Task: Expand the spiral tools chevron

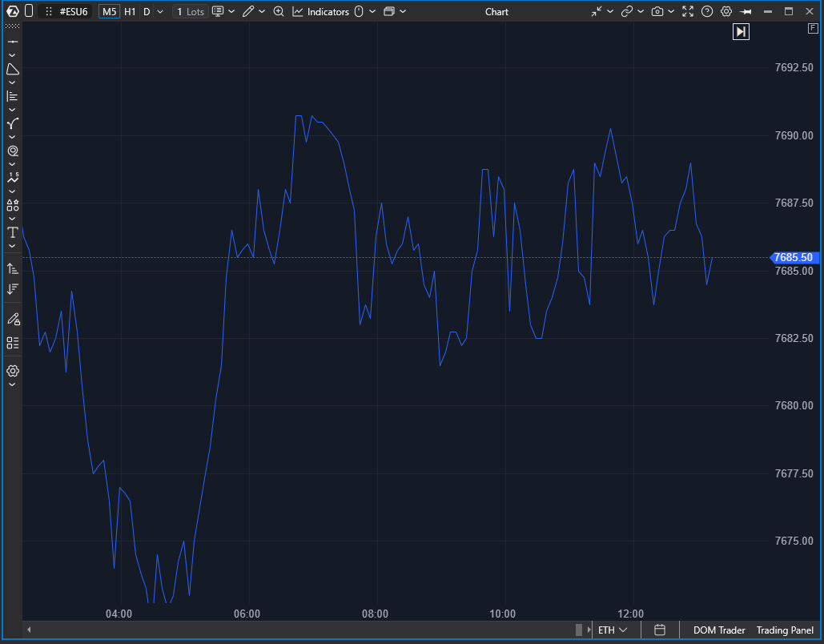Action: coord(13,164)
